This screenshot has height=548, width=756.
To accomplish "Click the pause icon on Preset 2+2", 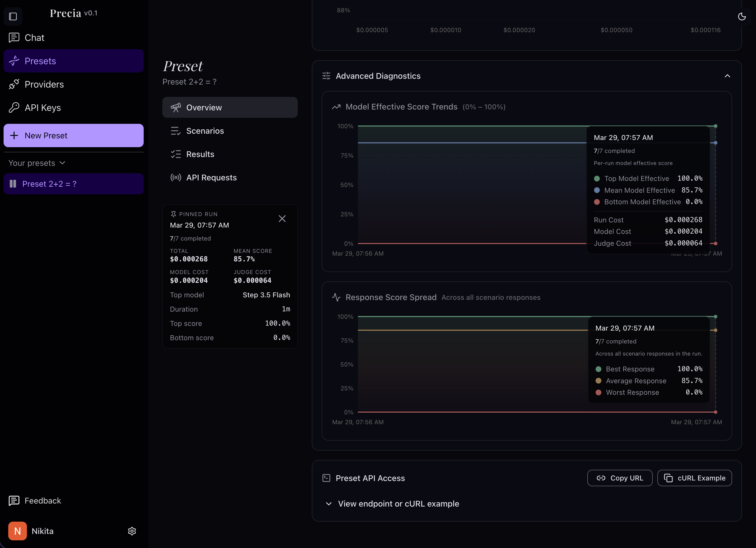I will [13, 184].
